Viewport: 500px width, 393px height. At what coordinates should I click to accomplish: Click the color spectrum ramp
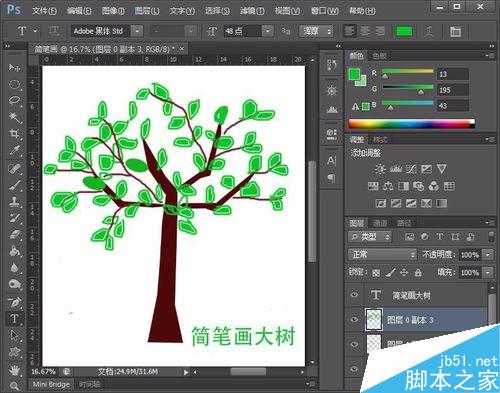[x=411, y=124]
